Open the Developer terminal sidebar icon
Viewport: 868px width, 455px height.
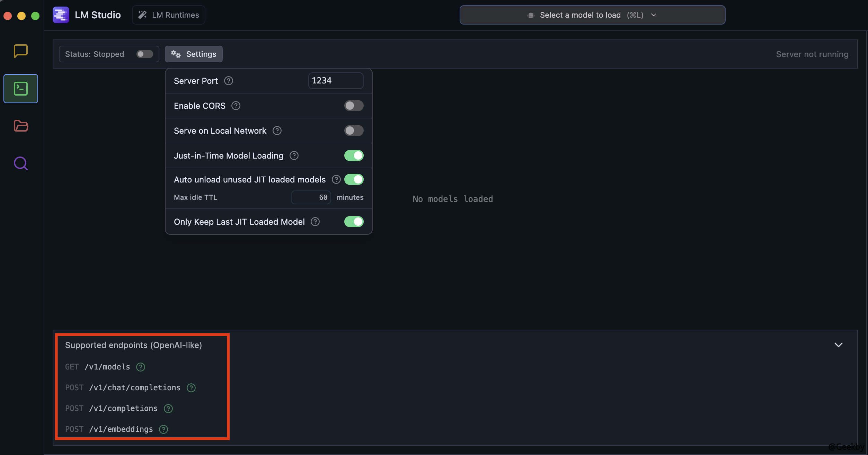21,89
